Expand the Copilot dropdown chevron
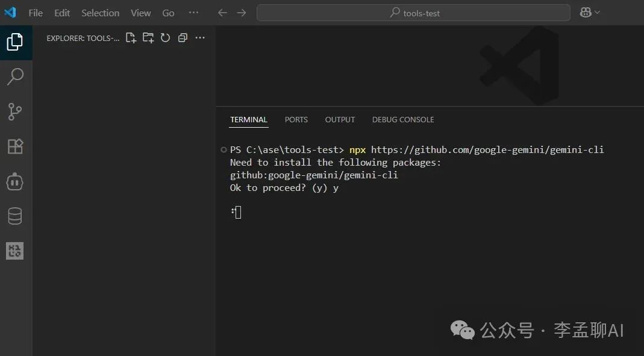The width and height of the screenshot is (644, 356). coord(598,13)
